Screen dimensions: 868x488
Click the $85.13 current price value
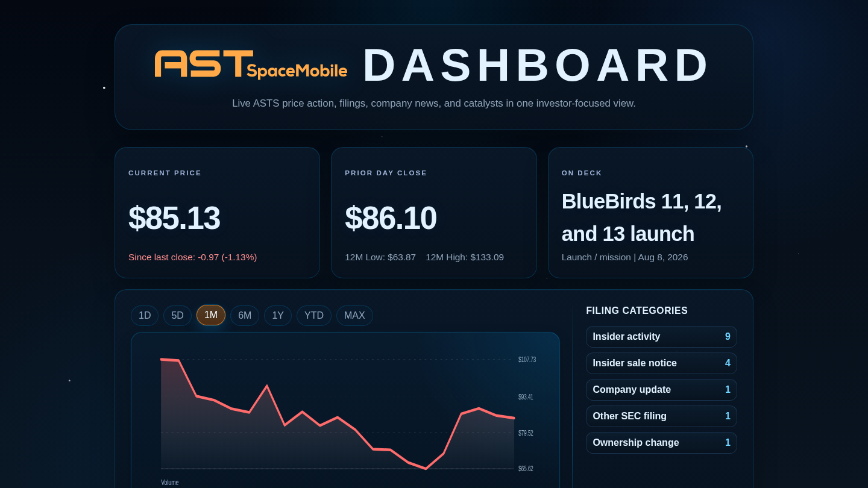click(x=174, y=218)
